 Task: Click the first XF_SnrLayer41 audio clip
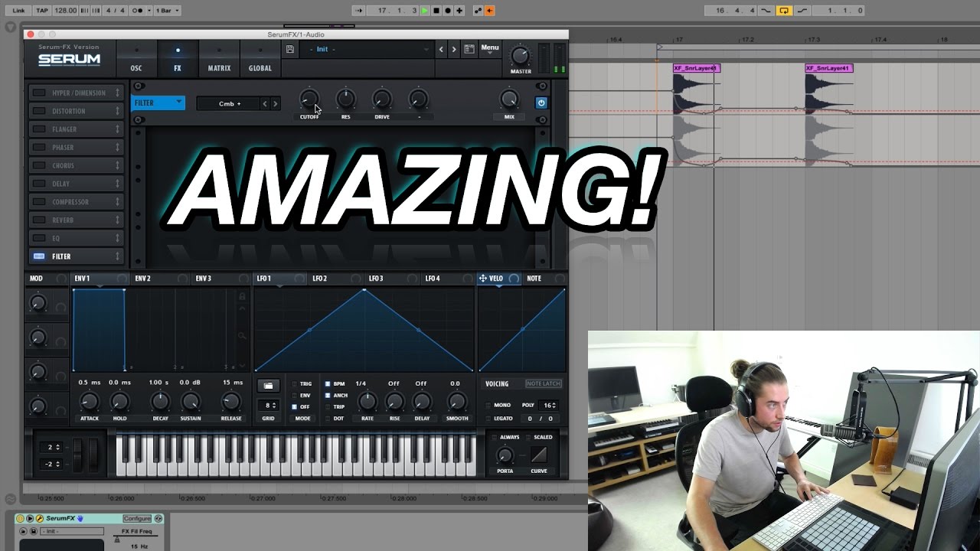pyautogui.click(x=696, y=68)
